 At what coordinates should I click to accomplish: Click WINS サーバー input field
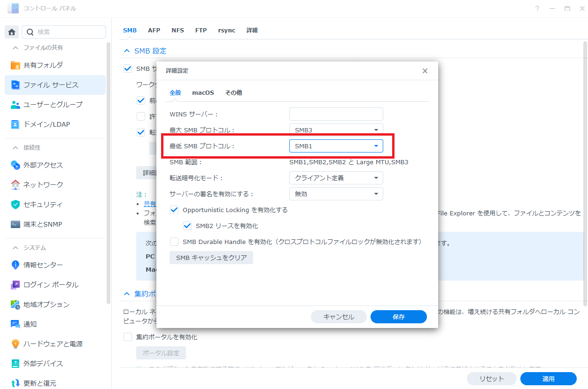click(336, 114)
